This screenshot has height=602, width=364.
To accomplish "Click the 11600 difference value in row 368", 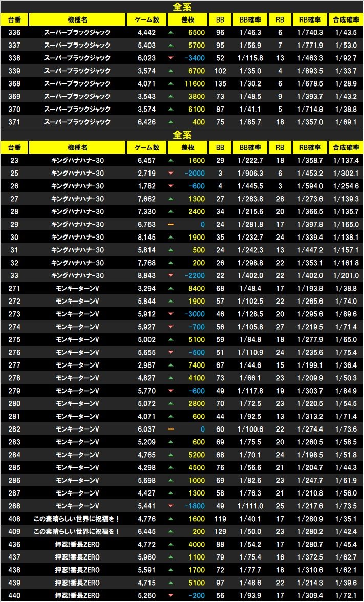I will click(x=195, y=84).
